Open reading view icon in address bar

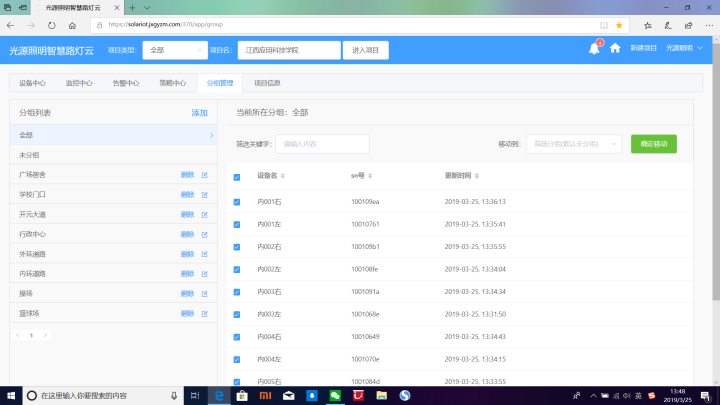click(x=604, y=25)
